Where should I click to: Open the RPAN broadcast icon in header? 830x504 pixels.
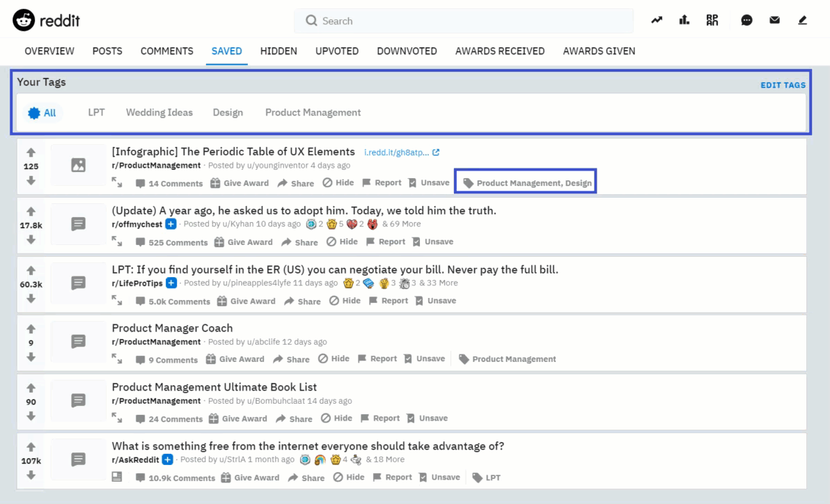(712, 20)
